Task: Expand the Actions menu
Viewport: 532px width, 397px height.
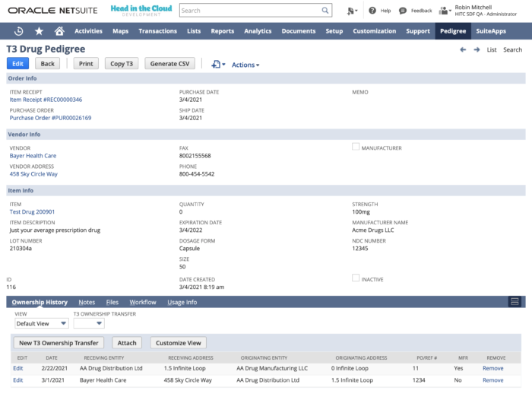Action: click(x=245, y=65)
